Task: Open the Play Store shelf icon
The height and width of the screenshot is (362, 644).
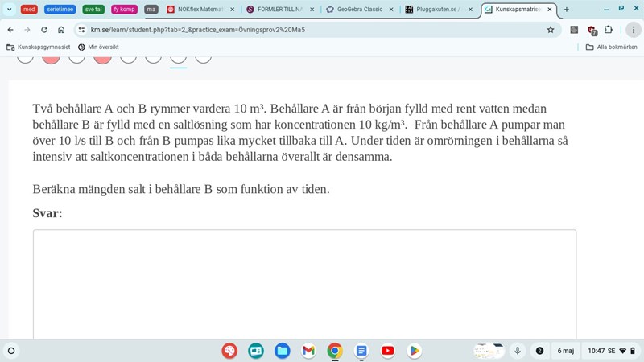Action: 414,351
